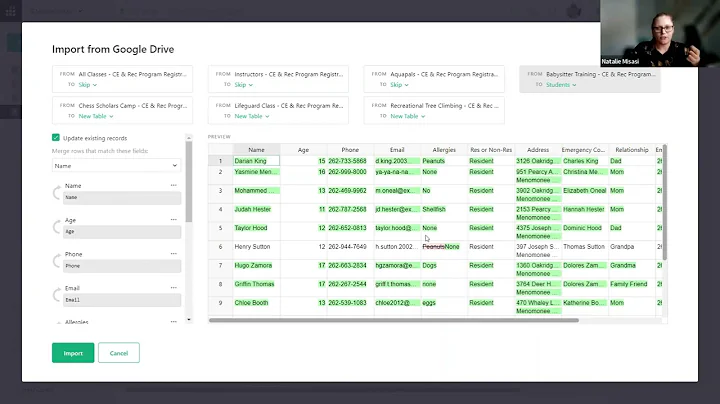Click the Email column header in preview
720x404 pixels.
coord(397,150)
